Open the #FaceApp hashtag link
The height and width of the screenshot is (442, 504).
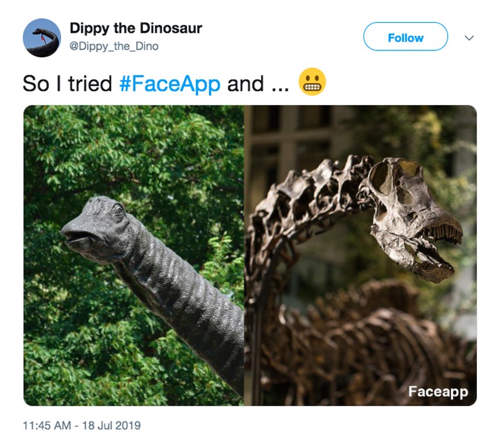[169, 84]
